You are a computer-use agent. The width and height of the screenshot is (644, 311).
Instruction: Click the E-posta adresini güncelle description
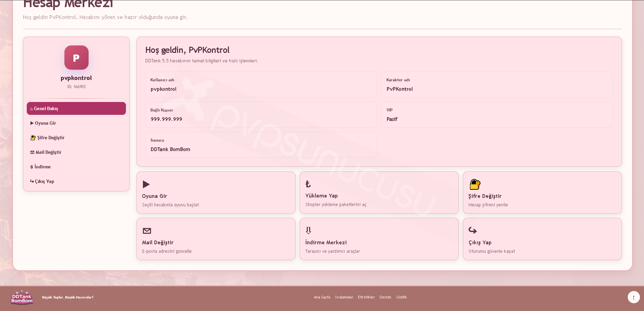pyautogui.click(x=167, y=251)
